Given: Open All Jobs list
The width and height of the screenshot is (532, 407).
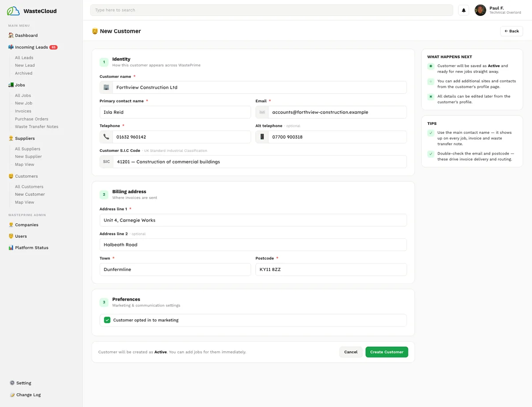Looking at the screenshot, I should [x=23, y=96].
